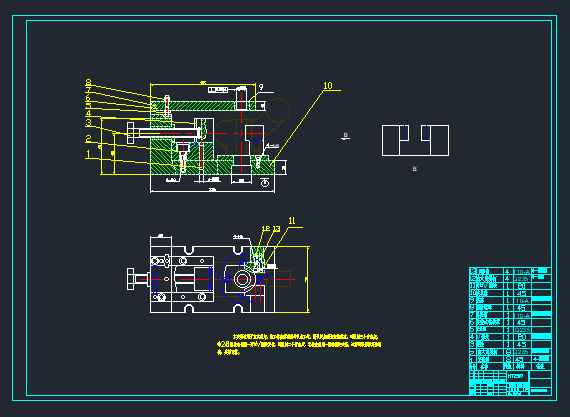Click the HT200 material cell in title block

(517, 376)
